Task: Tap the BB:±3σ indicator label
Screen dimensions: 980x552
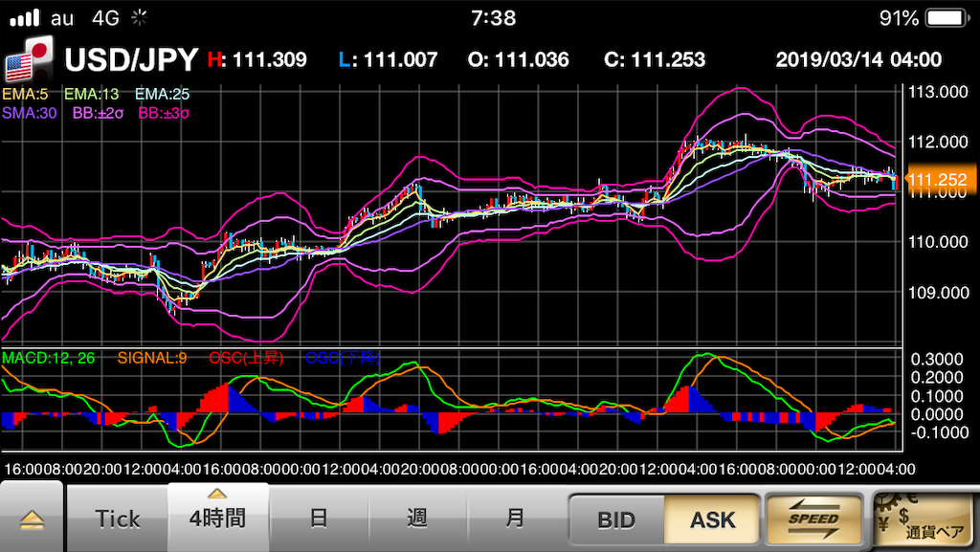Action: [x=164, y=114]
